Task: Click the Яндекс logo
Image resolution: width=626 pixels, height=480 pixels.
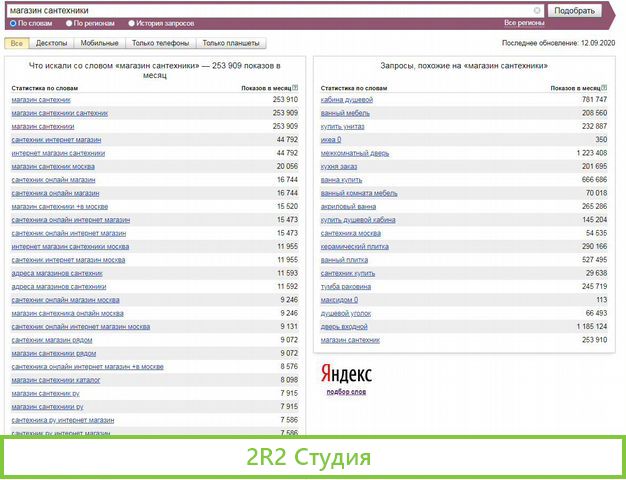Action: 346,374
